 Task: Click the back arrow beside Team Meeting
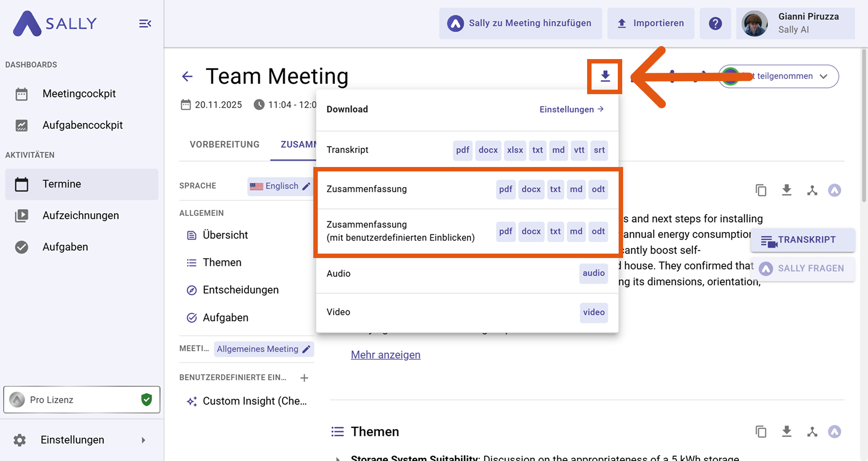pos(187,76)
